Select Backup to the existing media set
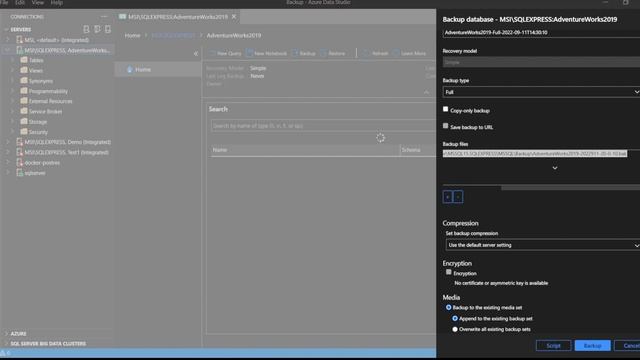 pos(449,307)
